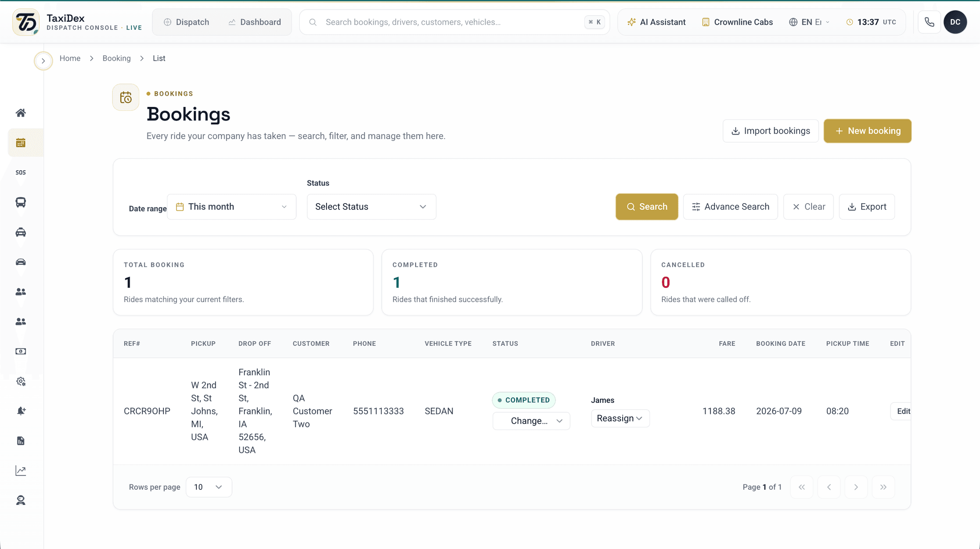Click the PICKUP TIME column header

coord(848,344)
